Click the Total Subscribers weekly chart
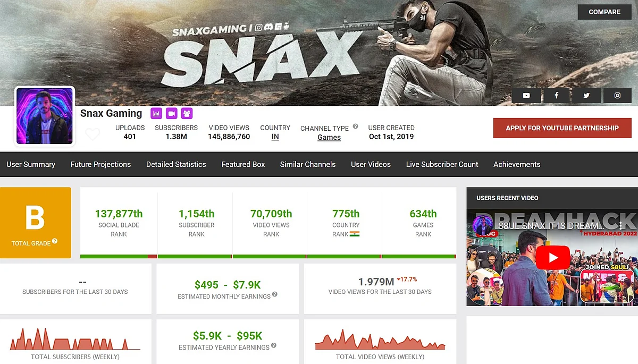 [x=75, y=338]
